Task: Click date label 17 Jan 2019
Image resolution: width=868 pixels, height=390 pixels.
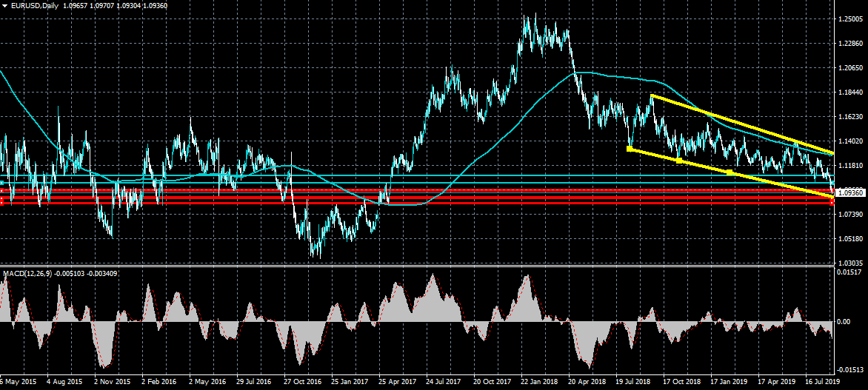Action: click(730, 382)
